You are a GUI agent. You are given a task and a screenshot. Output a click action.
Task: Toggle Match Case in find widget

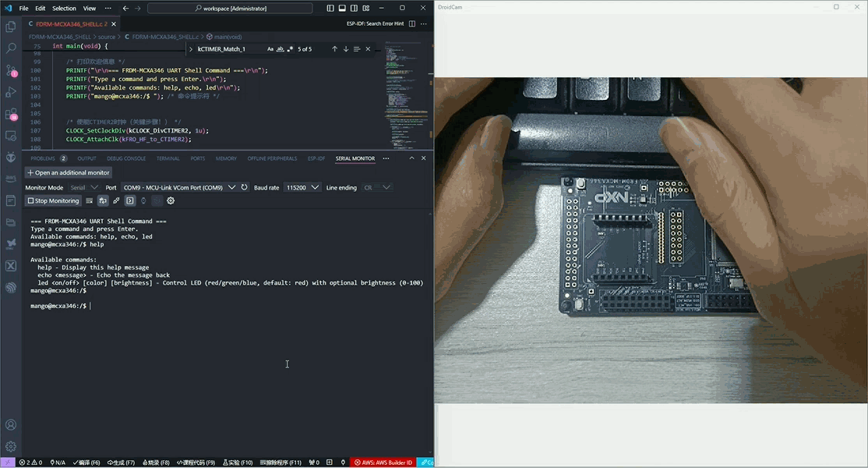tap(270, 49)
